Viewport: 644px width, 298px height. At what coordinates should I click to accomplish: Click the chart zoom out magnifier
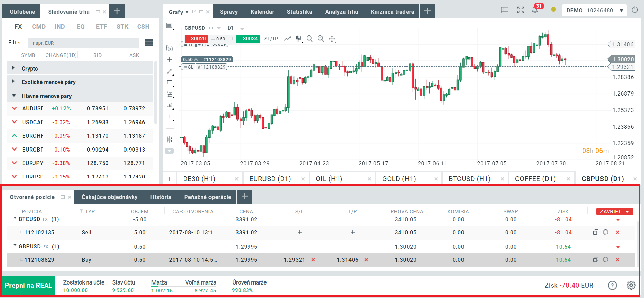(x=310, y=39)
